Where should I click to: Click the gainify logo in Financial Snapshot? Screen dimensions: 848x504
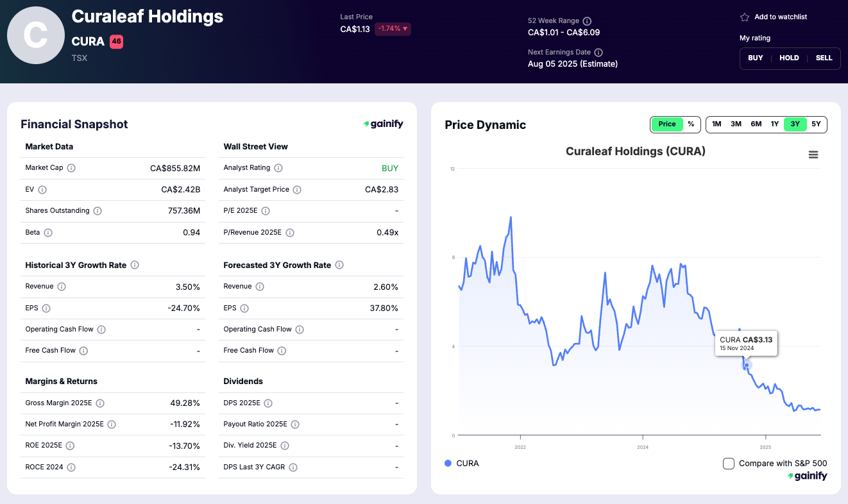[x=383, y=124]
